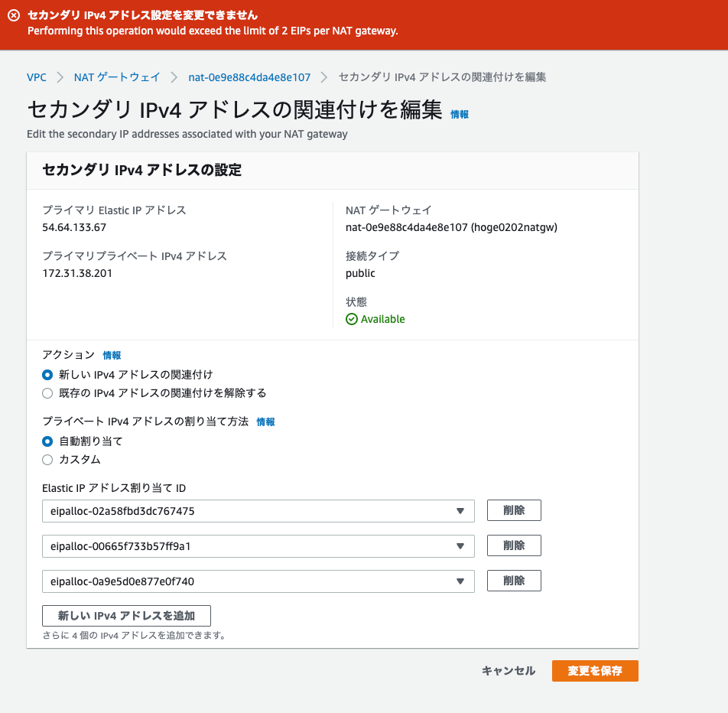Delete the first Elastic IP allocation row
728x713 pixels.
pos(514,510)
